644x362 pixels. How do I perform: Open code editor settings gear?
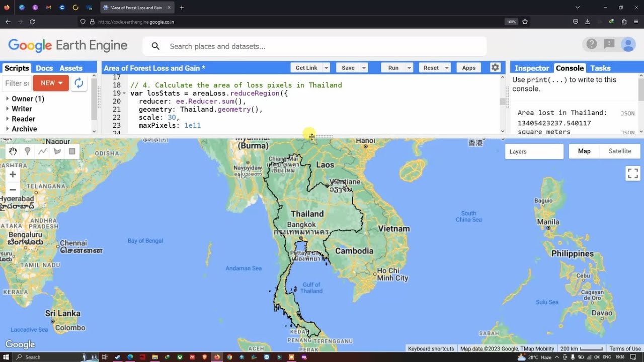tap(495, 67)
